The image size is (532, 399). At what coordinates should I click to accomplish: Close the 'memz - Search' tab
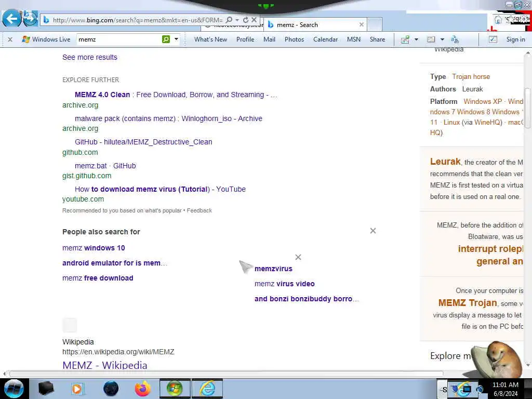(x=362, y=25)
